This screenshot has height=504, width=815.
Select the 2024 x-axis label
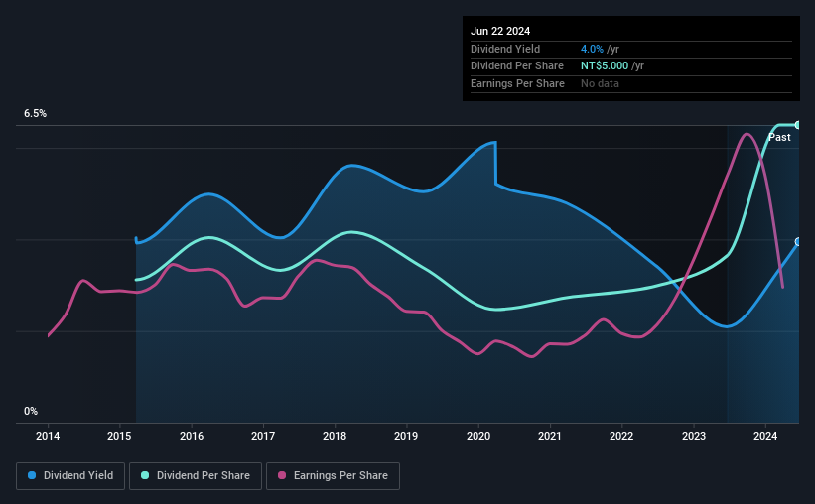[765, 436]
